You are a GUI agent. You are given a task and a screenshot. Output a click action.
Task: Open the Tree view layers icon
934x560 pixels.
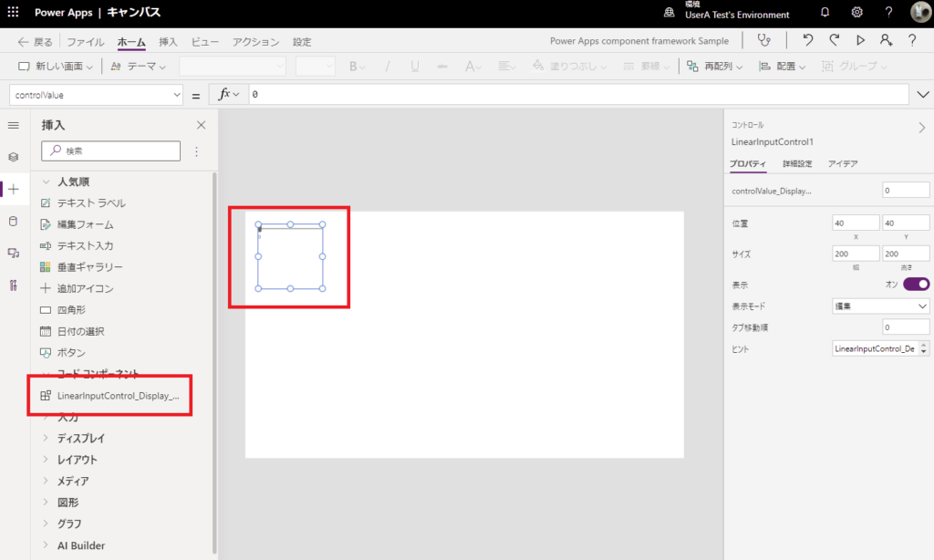[x=13, y=157]
